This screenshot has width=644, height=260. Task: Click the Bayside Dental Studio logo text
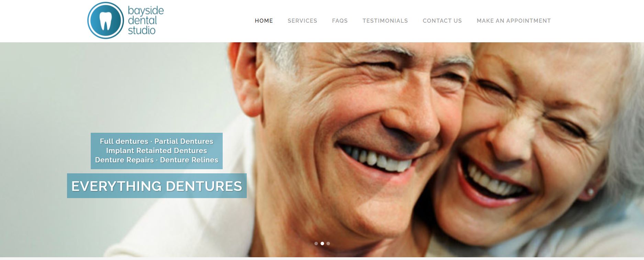146,20
